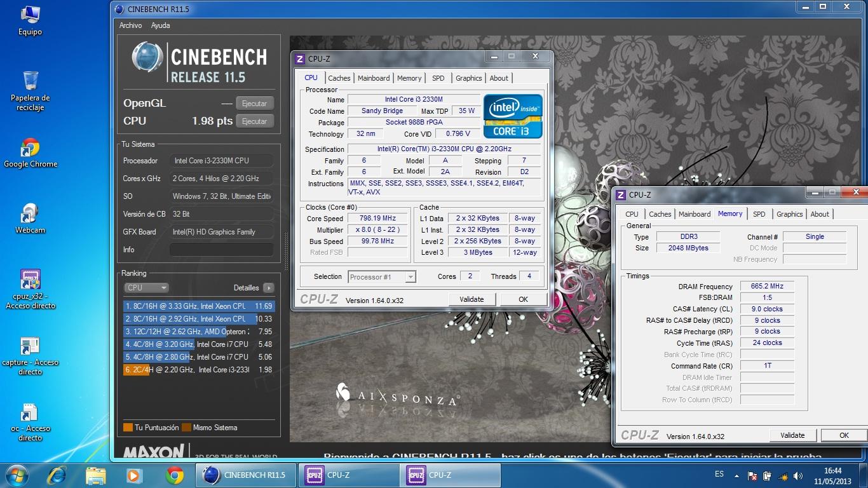Launch Google Chrome desktop shortcut
This screenshot has height=488, width=868.
pos(30,153)
